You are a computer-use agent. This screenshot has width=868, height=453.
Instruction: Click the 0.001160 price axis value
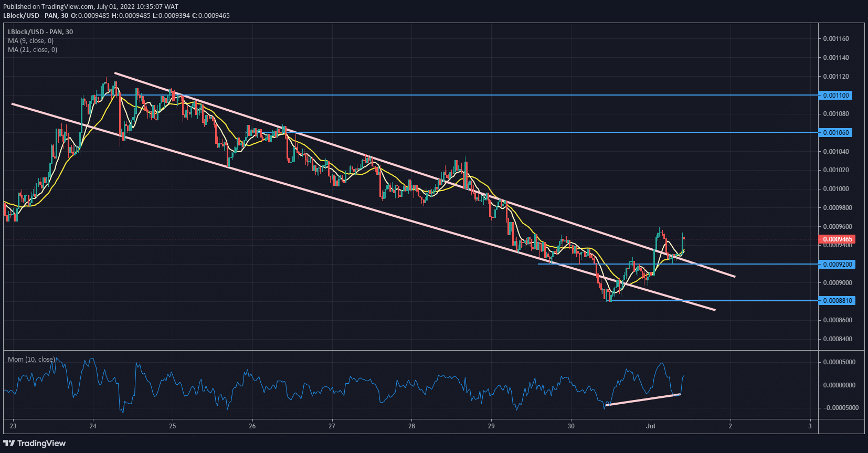point(836,39)
